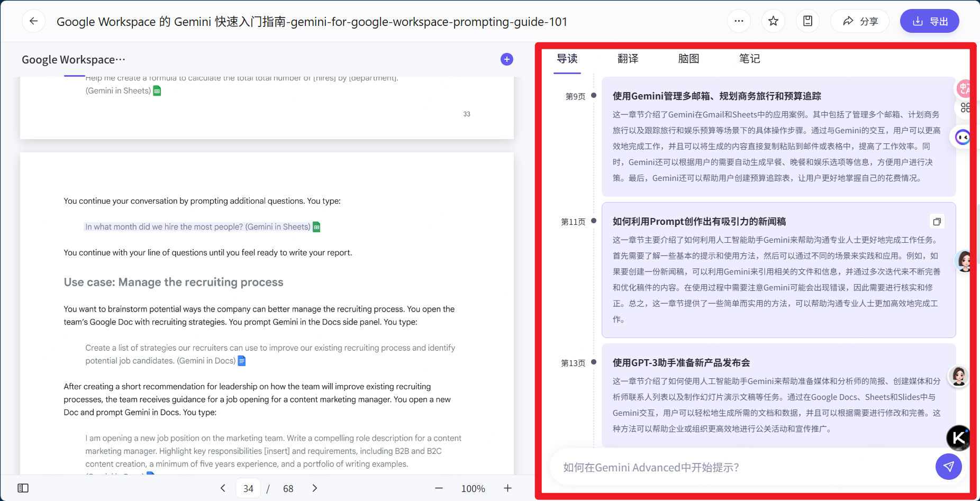The height and width of the screenshot is (501, 980).
Task: Star this document as favorite
Action: [x=773, y=21]
